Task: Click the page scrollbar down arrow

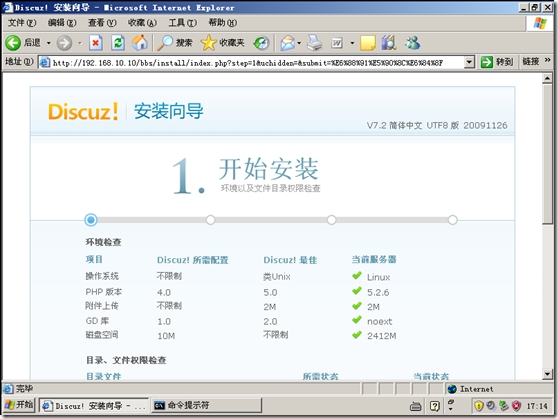Action: [547, 374]
